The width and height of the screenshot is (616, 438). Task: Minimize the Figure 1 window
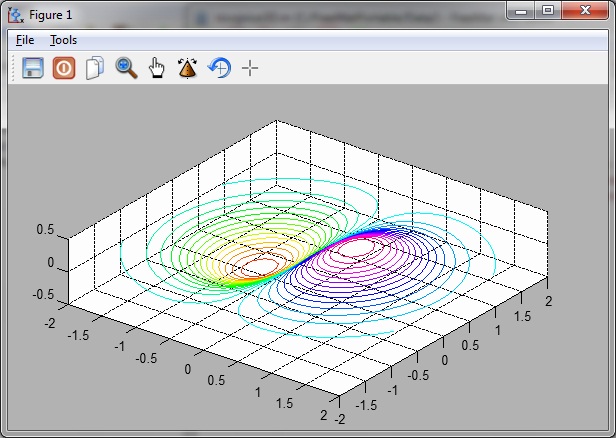click(x=523, y=11)
